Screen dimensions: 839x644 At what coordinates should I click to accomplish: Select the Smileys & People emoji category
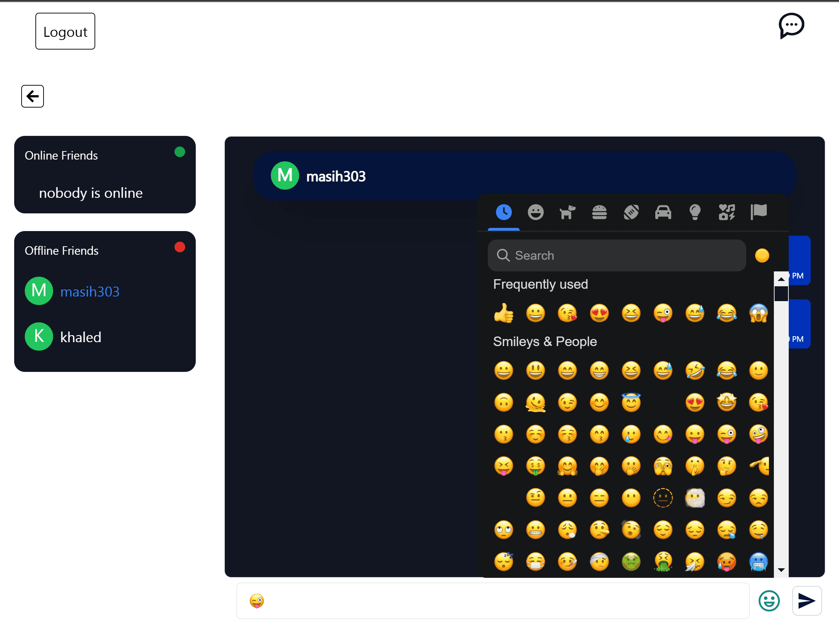pyautogui.click(x=536, y=211)
